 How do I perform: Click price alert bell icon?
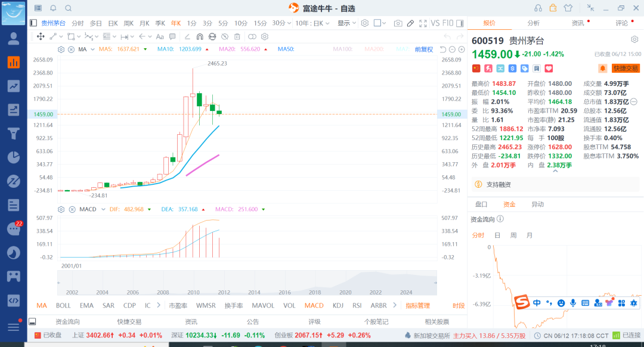point(602,68)
